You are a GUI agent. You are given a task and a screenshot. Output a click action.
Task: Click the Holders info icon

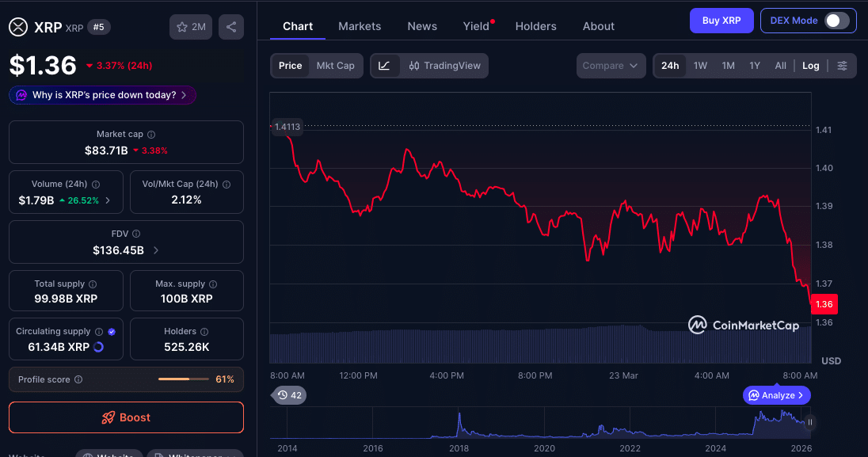pyautogui.click(x=204, y=332)
